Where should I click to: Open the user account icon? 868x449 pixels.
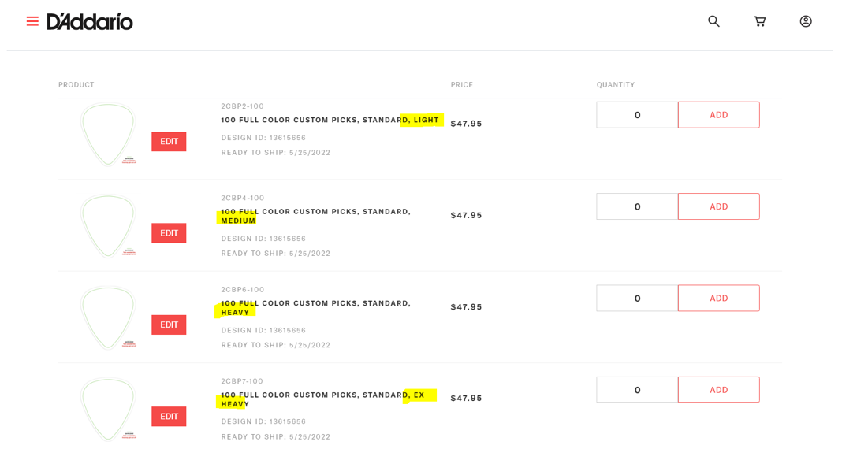pyautogui.click(x=806, y=21)
